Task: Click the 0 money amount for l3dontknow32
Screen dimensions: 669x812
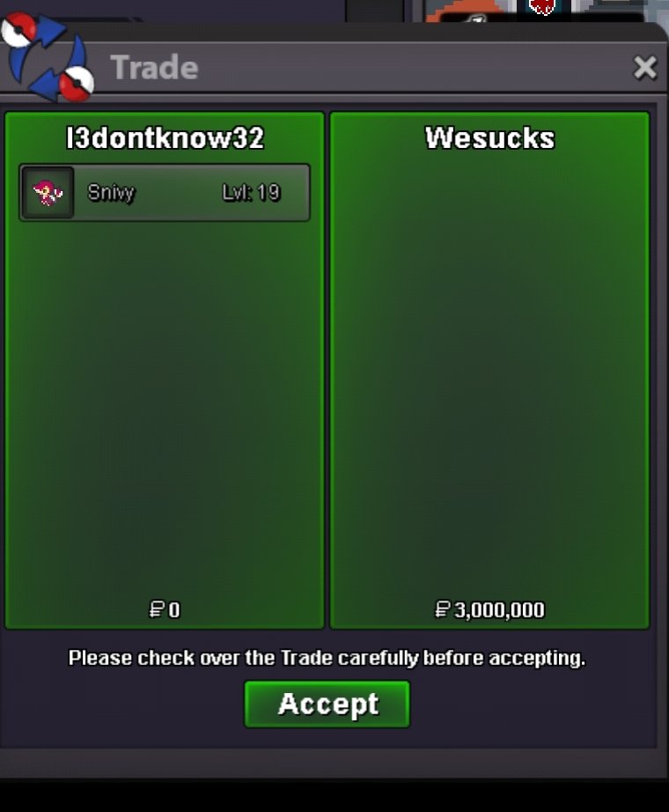Action: [174, 610]
